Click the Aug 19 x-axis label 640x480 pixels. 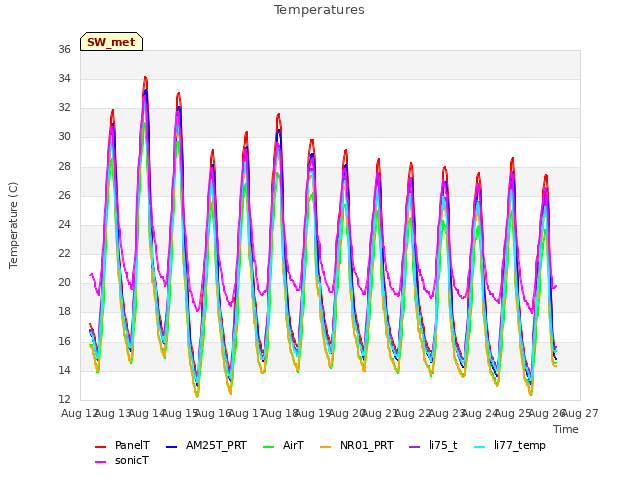(313, 413)
